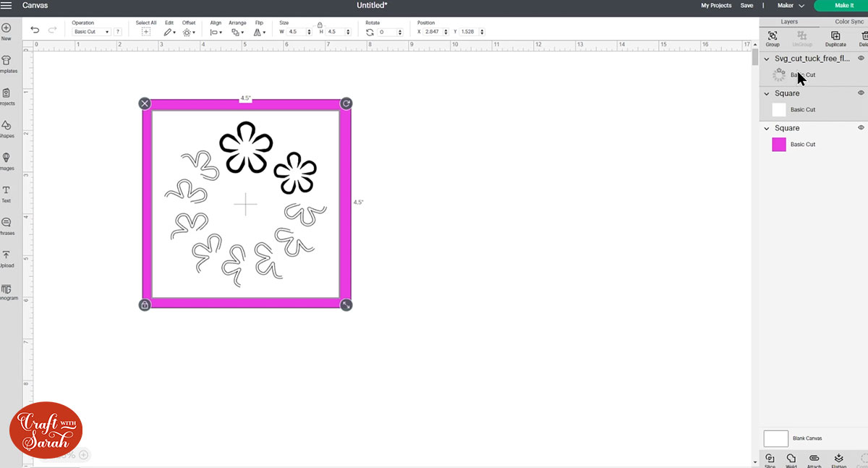868x468 pixels.
Task: Click the Attach icon
Action: [814, 459]
